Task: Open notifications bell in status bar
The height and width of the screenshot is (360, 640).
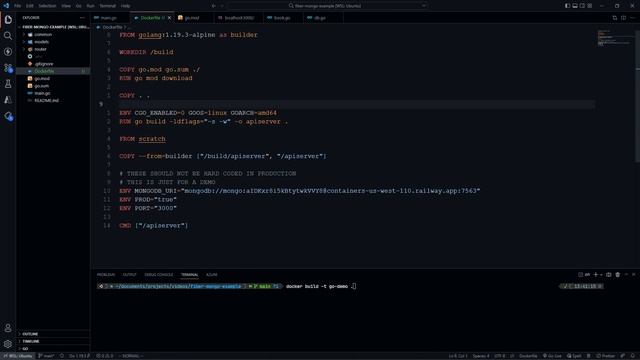Action: tap(633, 356)
